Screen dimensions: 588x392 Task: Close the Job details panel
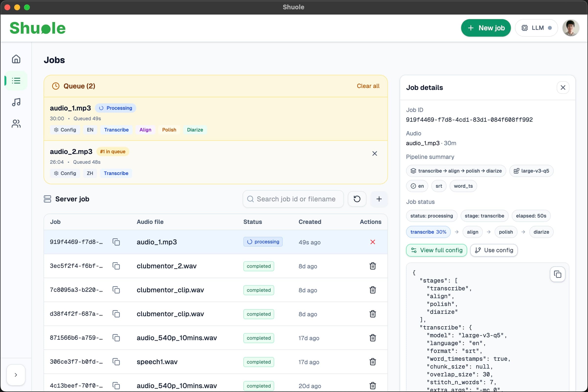pyautogui.click(x=563, y=87)
